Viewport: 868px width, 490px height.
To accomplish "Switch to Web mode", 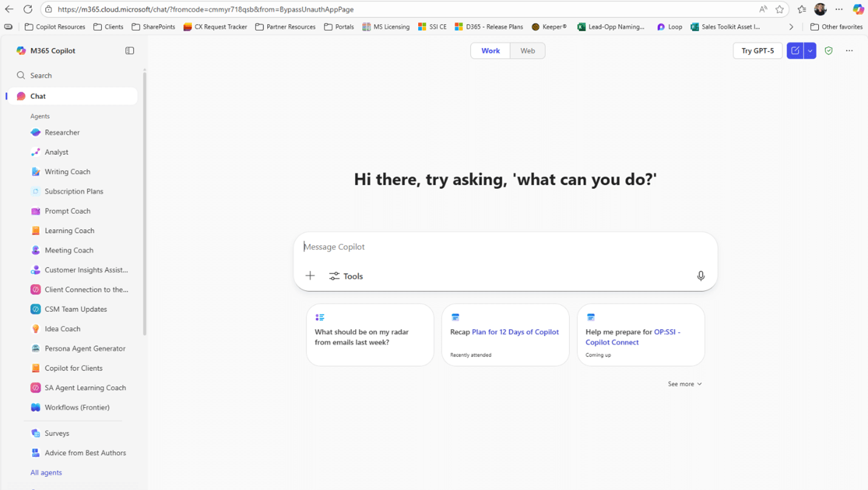I will (x=527, y=51).
